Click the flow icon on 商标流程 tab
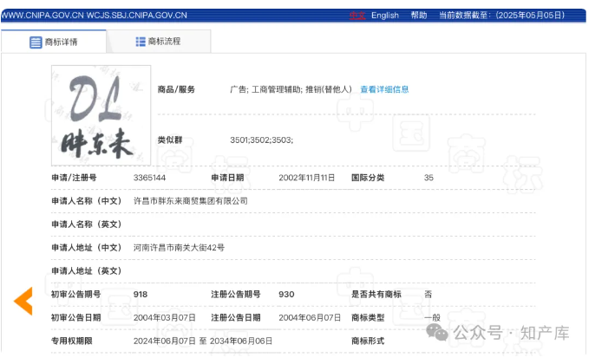Image resolution: width=595 pixels, height=364 pixels. pos(141,42)
